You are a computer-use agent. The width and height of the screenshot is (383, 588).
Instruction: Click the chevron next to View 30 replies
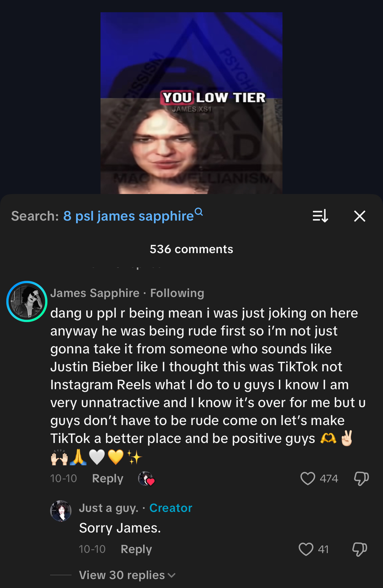point(172,575)
